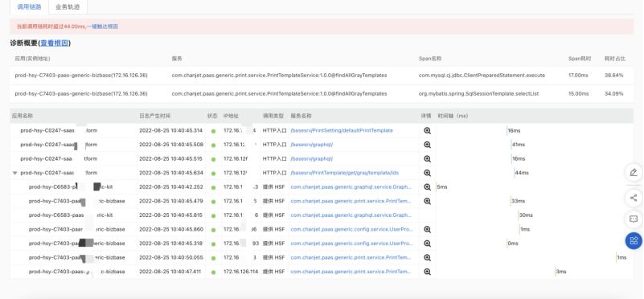This screenshot has height=299, width=644.
Task: Click the 日志产生时间 column header
Action: 154,116
